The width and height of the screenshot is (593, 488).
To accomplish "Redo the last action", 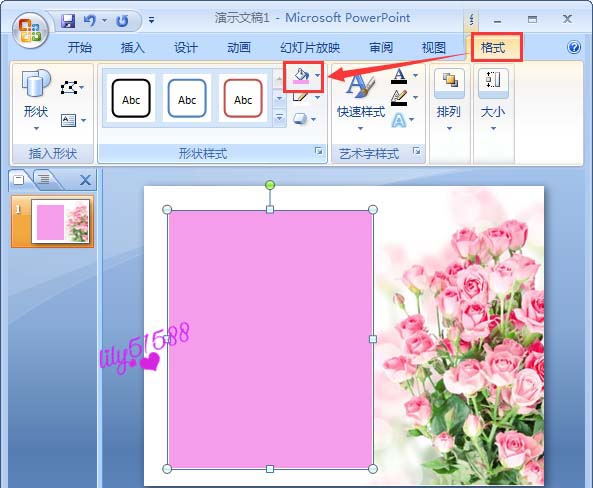I will point(122,20).
